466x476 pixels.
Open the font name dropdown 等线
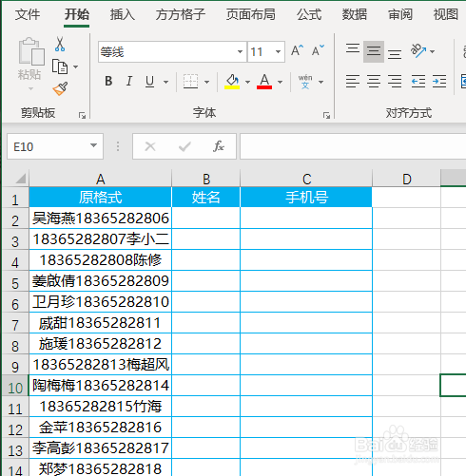point(240,51)
